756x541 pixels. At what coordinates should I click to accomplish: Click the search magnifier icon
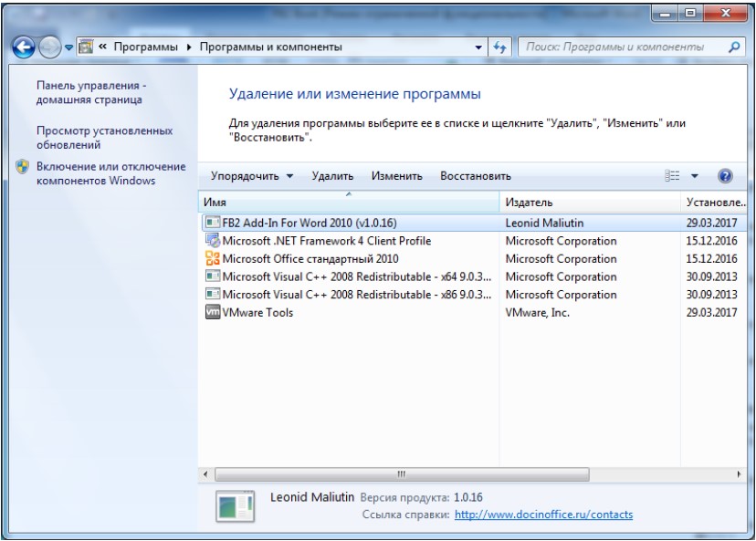click(x=734, y=47)
